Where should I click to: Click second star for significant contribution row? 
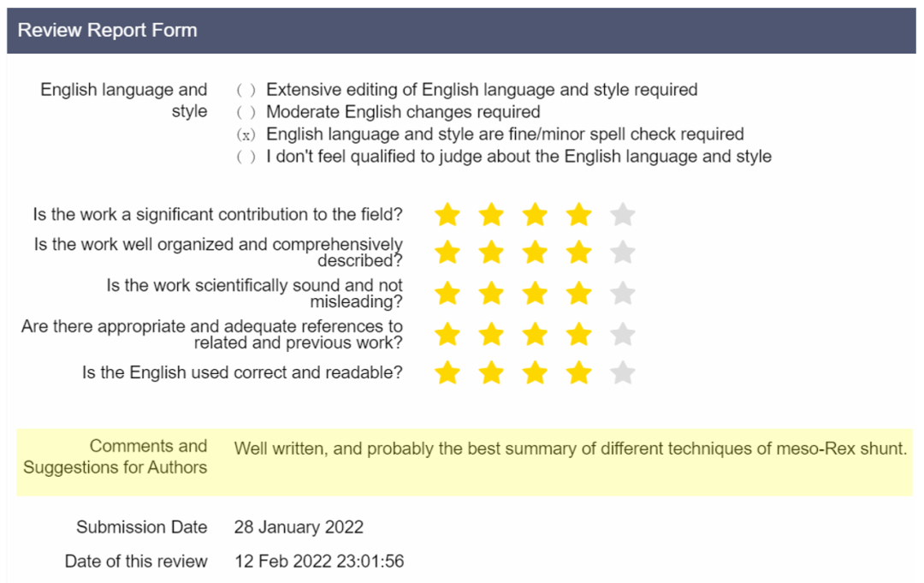(x=491, y=215)
